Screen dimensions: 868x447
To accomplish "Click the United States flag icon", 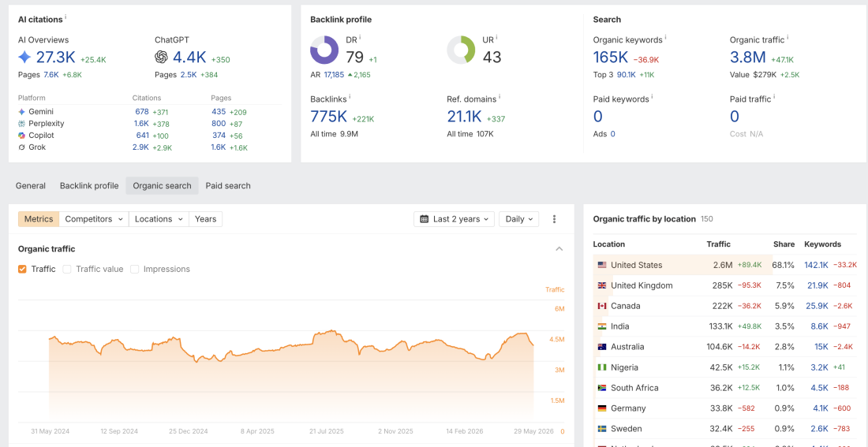I will point(602,265).
